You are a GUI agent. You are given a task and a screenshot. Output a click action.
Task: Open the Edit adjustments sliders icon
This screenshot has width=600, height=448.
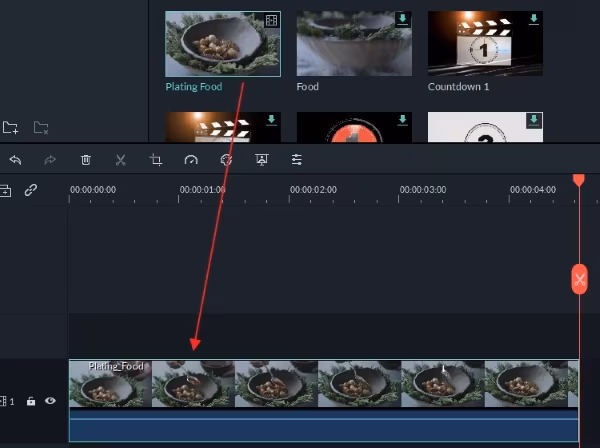tap(297, 160)
